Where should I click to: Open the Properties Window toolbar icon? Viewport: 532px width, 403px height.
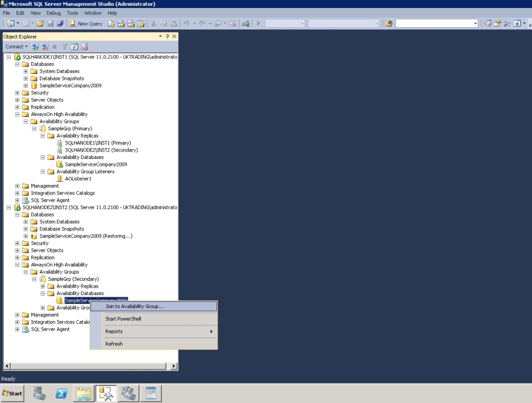(497, 23)
